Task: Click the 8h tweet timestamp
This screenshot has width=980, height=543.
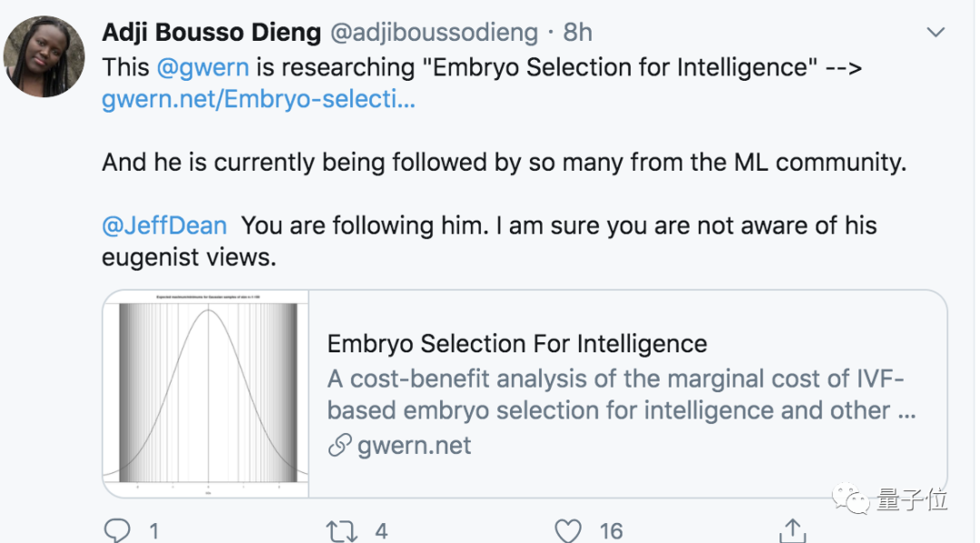Action: click(577, 33)
